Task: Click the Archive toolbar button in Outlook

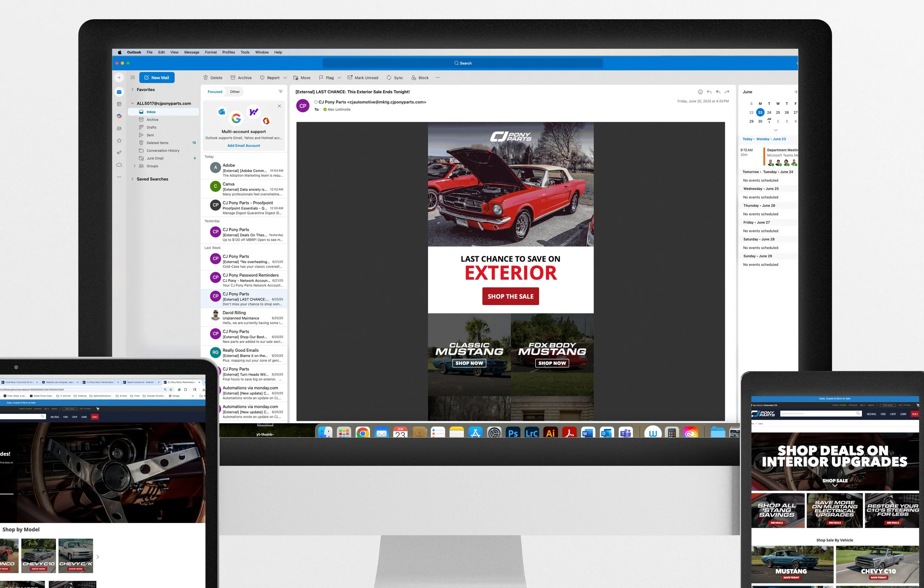Action: [241, 78]
